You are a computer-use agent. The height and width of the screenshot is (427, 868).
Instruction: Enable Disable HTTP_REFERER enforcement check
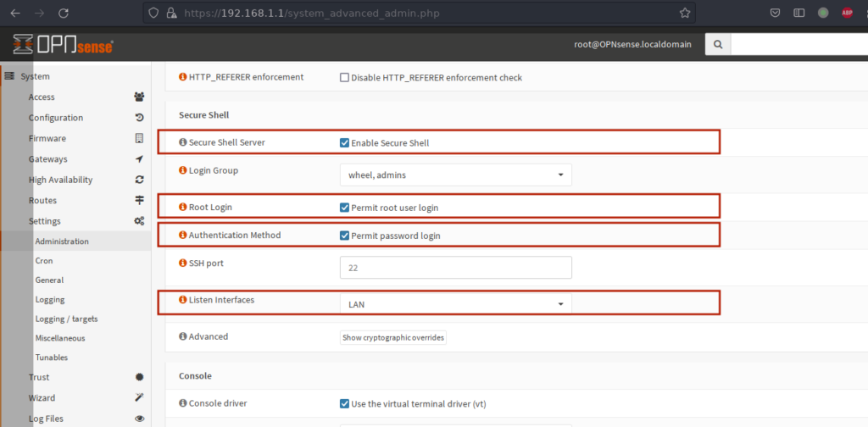click(x=344, y=78)
